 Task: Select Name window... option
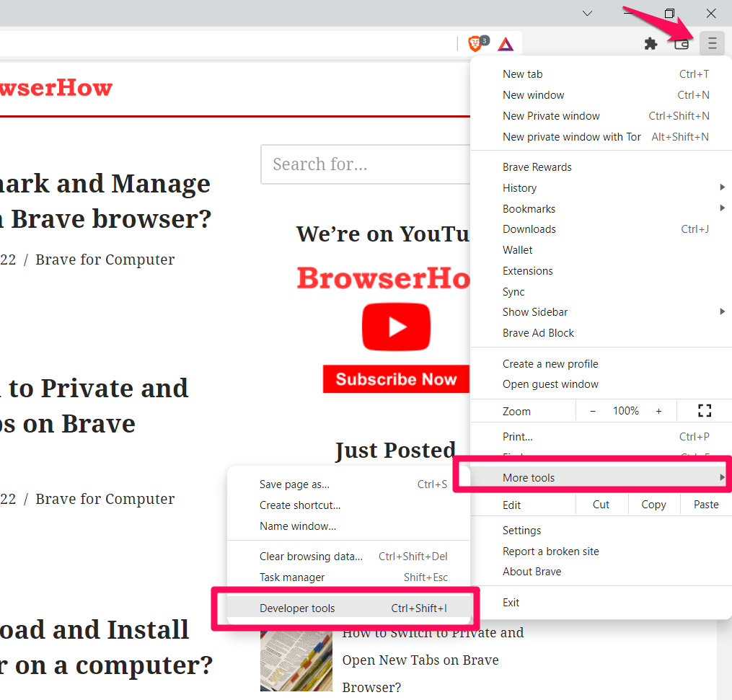point(348,526)
